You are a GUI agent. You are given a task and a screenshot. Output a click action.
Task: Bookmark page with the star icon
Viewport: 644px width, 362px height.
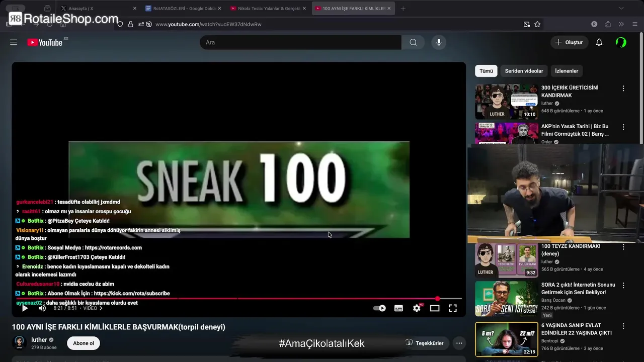click(x=537, y=24)
